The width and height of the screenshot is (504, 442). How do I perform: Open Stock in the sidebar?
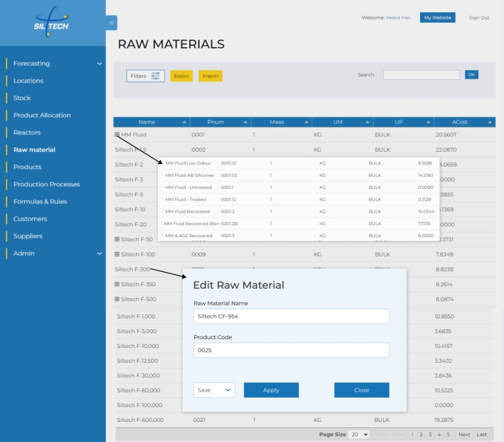tap(22, 98)
